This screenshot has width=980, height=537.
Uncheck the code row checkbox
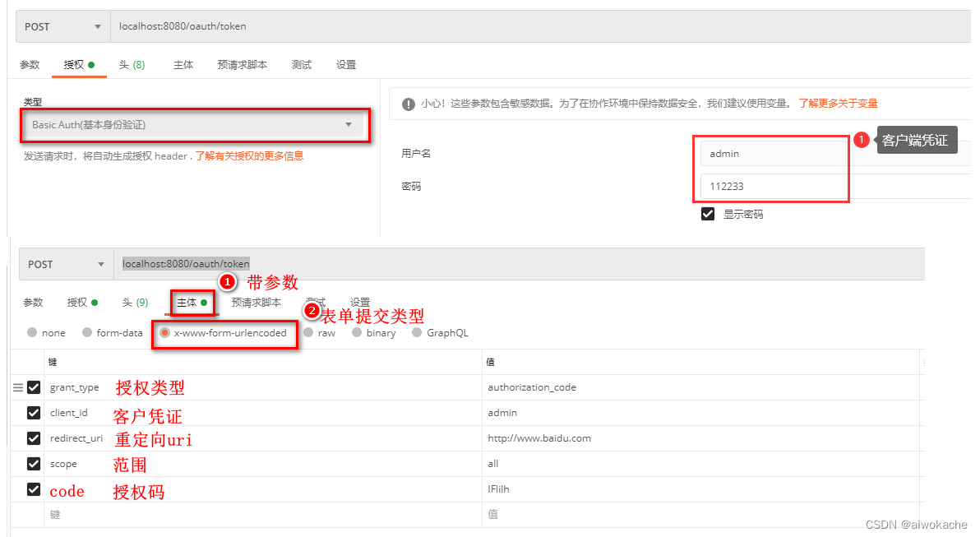tap(34, 491)
